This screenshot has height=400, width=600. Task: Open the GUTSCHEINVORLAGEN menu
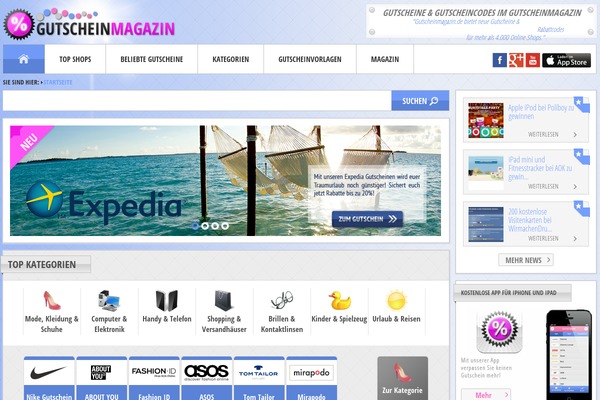(310, 59)
